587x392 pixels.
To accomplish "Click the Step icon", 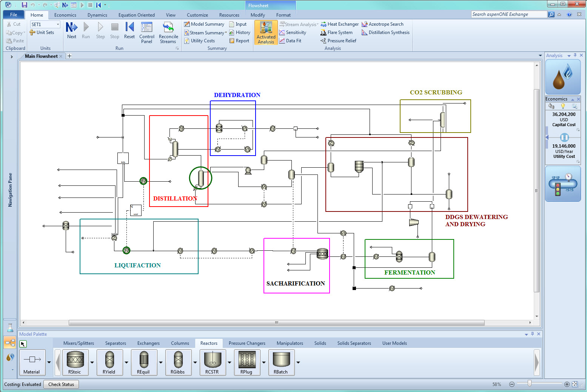I will point(100,30).
